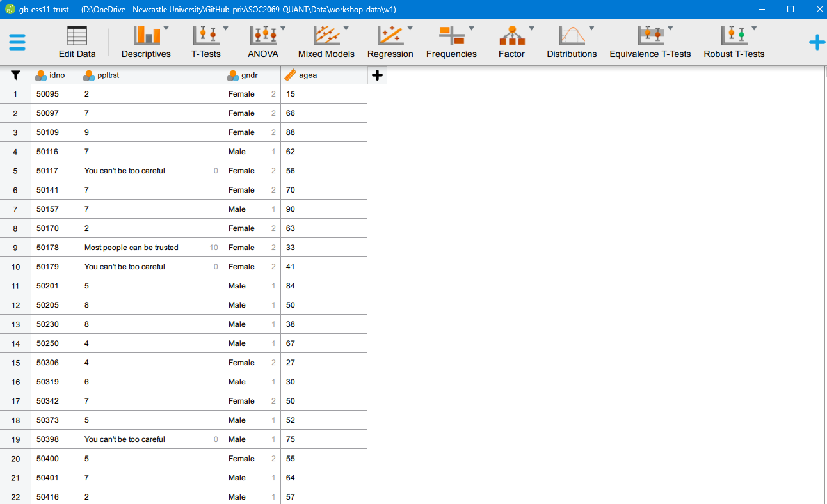
Task: Expand the Robust T-Tests dropdown
Action: (x=753, y=29)
